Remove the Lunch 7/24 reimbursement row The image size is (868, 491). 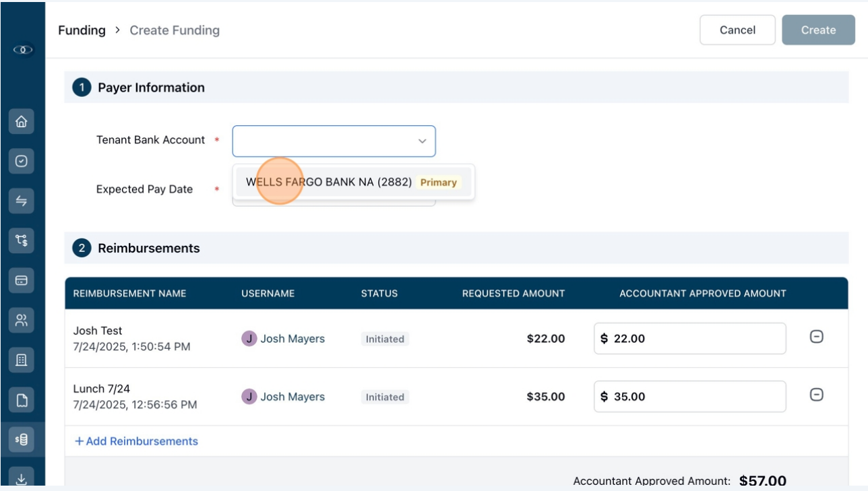(x=816, y=395)
